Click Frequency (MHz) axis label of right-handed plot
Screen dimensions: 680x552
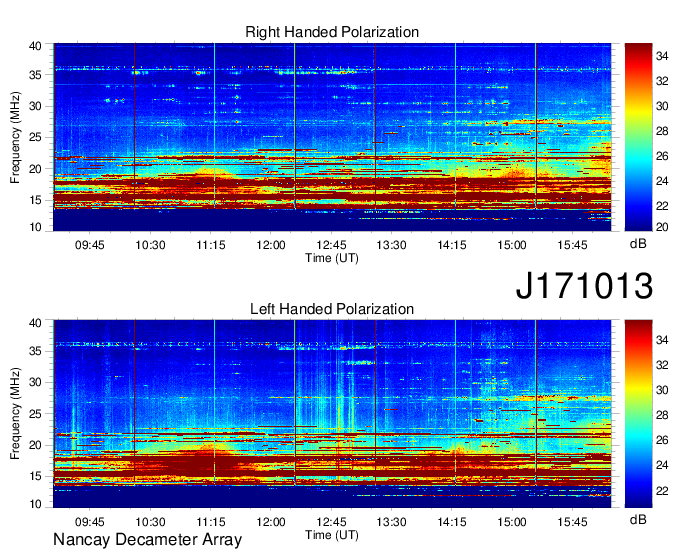16,137
